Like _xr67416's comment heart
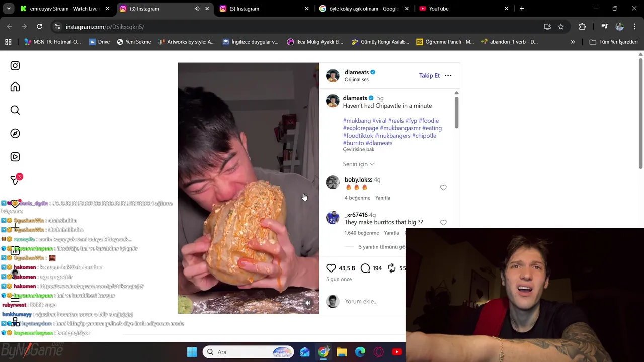The height and width of the screenshot is (362, 644). tap(443, 222)
